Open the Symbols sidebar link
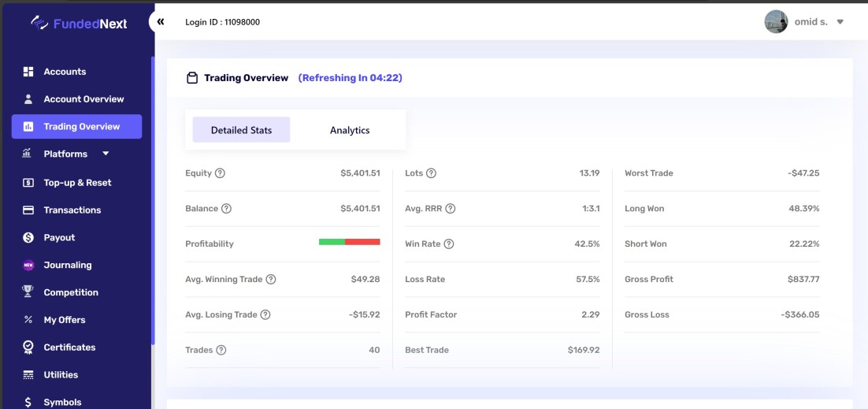Screen dimensions: 868x409 pyautogui.click(x=62, y=402)
